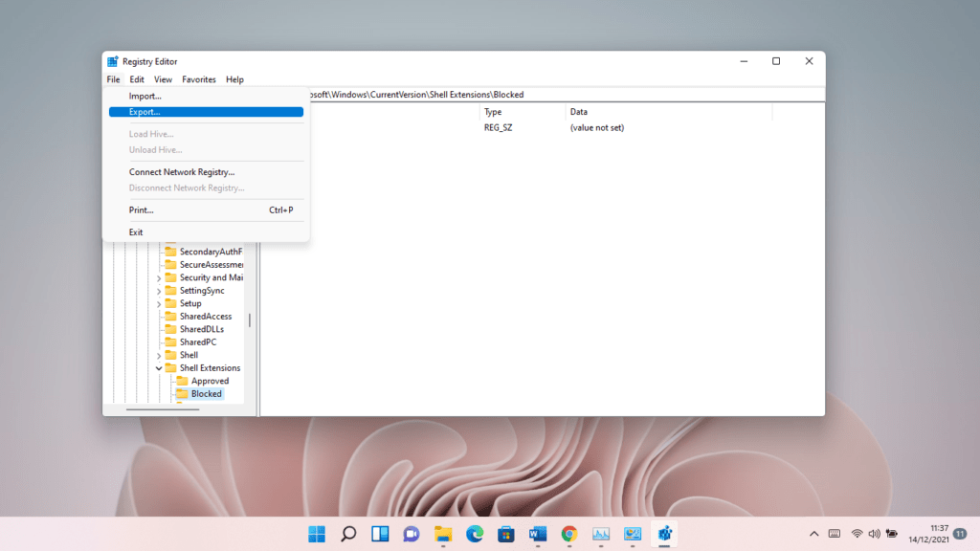Select Export from the File menu
The image size is (980, 551).
coord(145,111)
